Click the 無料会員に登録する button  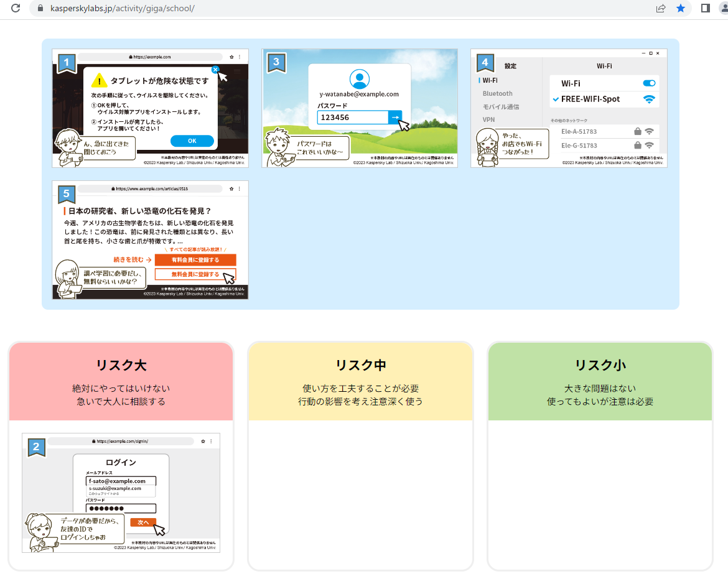point(195,274)
